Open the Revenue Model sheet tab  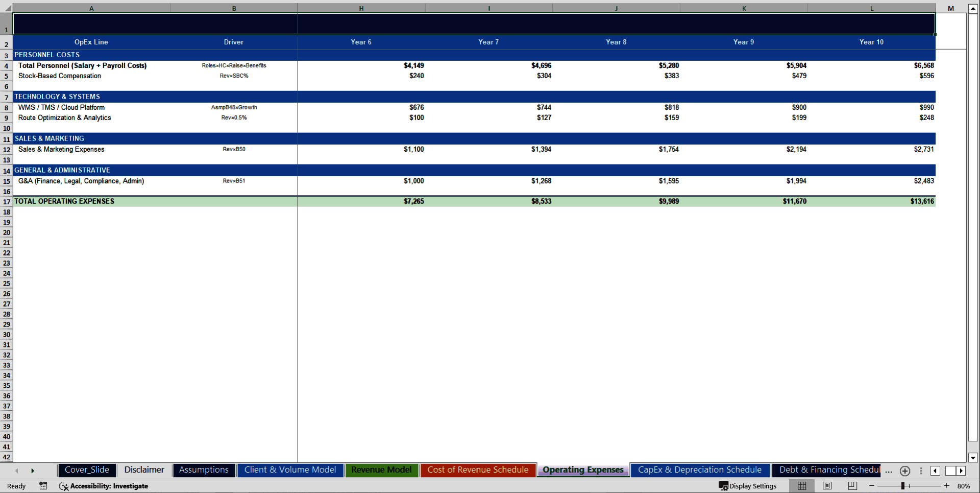[x=381, y=469]
